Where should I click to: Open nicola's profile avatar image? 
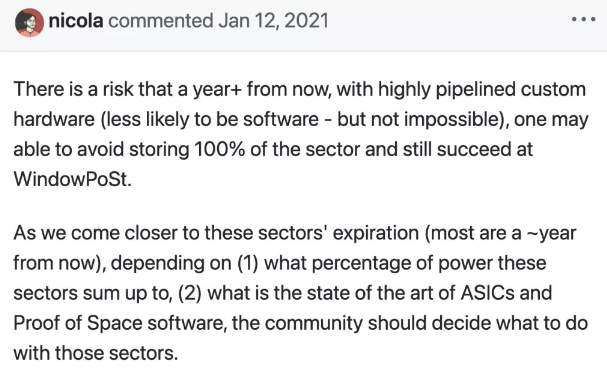click(x=29, y=22)
